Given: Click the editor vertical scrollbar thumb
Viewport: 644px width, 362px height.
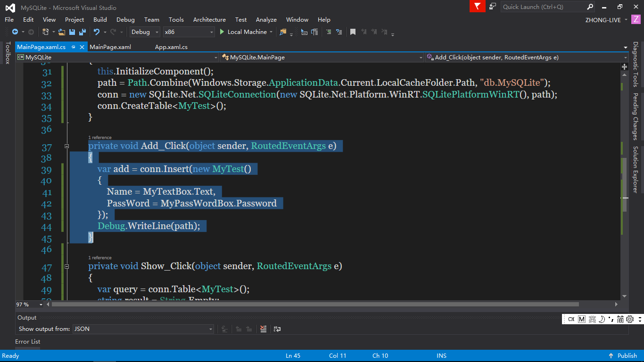Looking at the screenshot, I should pos(625,185).
